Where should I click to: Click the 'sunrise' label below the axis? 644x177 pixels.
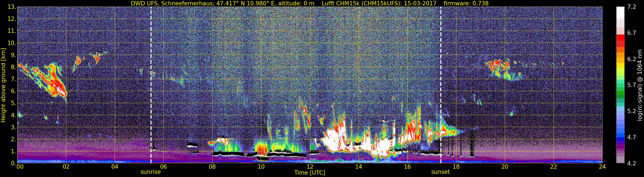[x=151, y=172]
